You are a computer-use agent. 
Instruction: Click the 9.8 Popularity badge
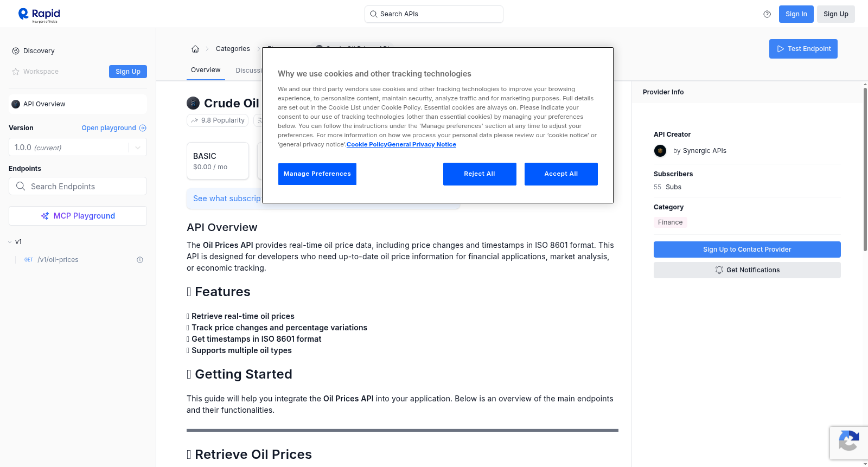(218, 120)
